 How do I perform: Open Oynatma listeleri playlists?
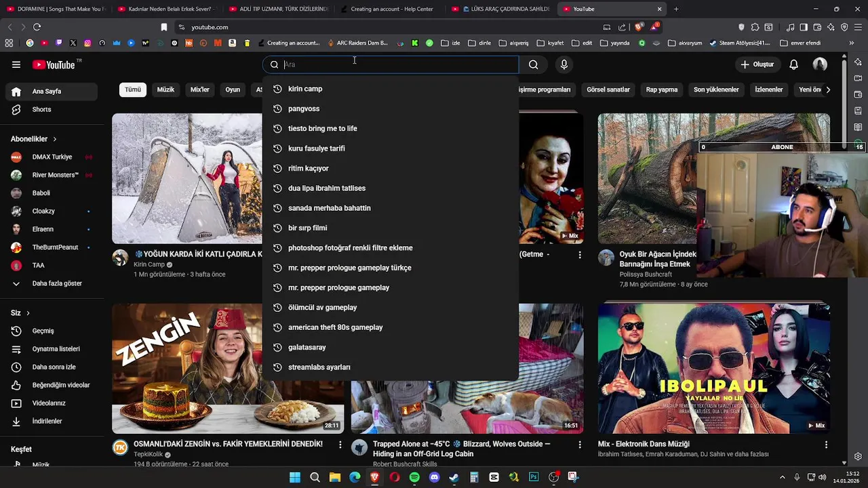[52, 349]
